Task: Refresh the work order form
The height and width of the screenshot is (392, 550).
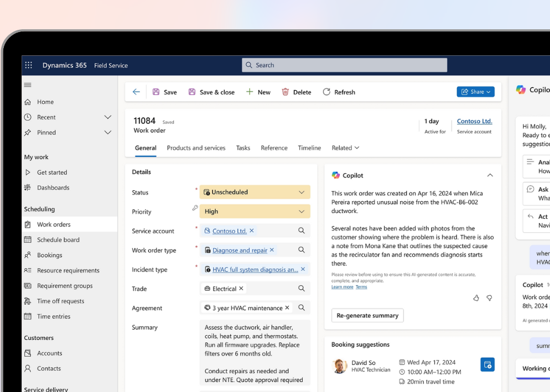Action: (339, 92)
